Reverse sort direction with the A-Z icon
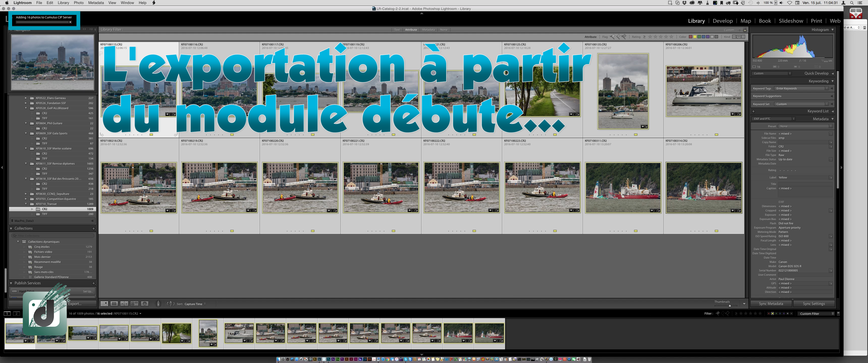Image resolution: width=868 pixels, height=363 pixels. (x=171, y=304)
